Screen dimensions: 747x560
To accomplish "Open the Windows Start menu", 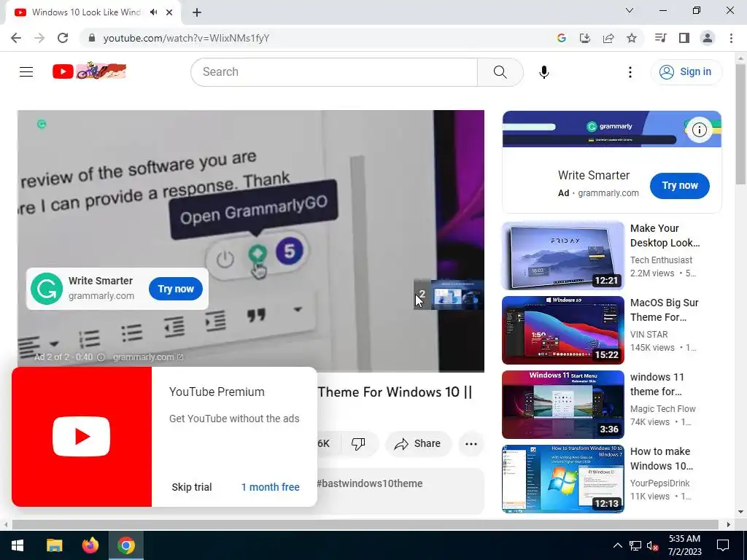I will pyautogui.click(x=18, y=545).
